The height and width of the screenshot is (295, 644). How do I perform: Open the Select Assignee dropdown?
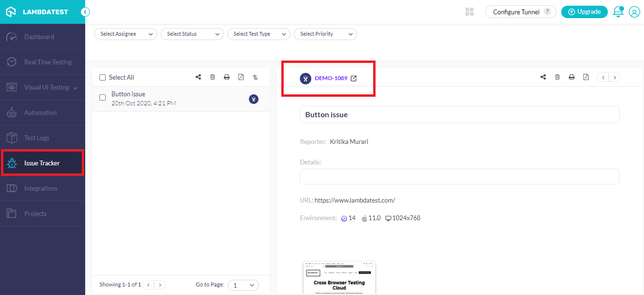[125, 34]
